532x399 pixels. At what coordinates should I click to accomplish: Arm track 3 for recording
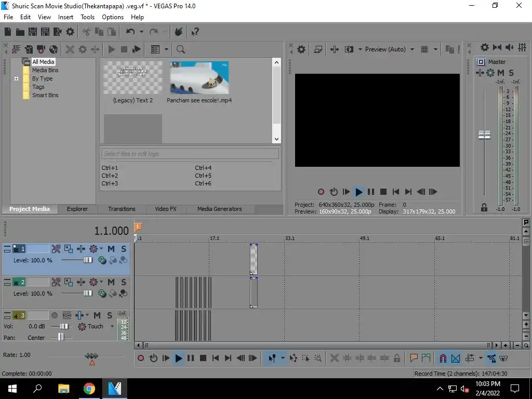pos(54,315)
